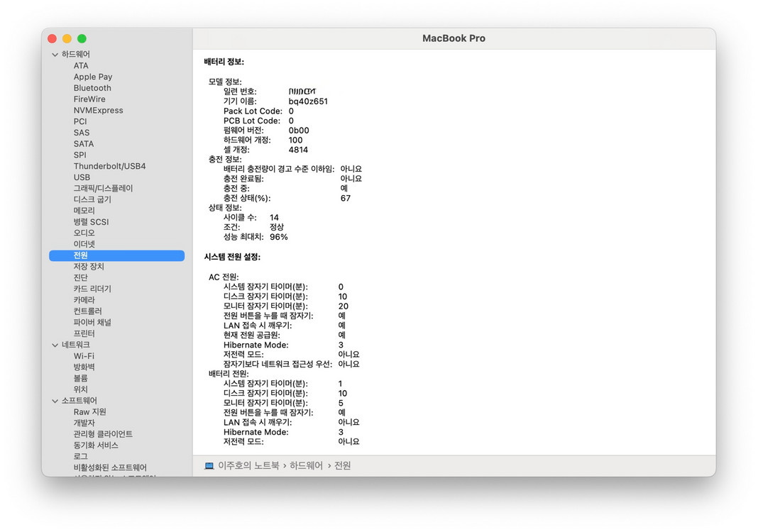Click the 시스템 전원 설정 heading
Image resolution: width=758 pixels, height=532 pixels.
click(232, 257)
